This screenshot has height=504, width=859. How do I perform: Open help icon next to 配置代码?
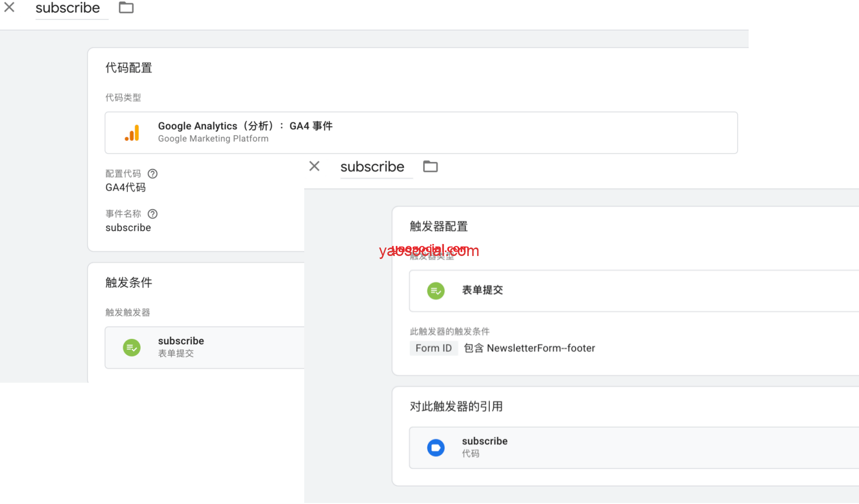click(152, 174)
